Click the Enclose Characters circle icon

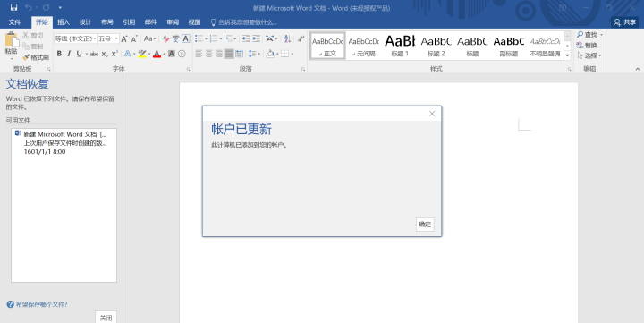click(x=182, y=54)
